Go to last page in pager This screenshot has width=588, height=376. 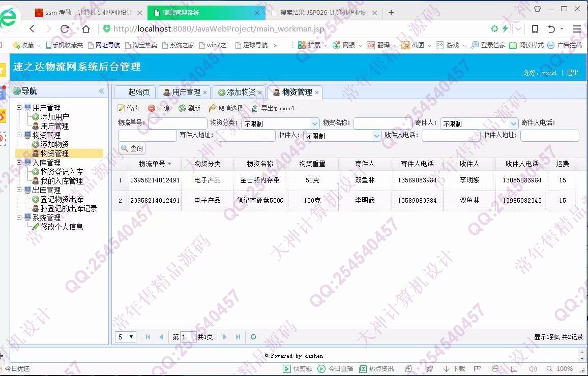click(x=238, y=337)
